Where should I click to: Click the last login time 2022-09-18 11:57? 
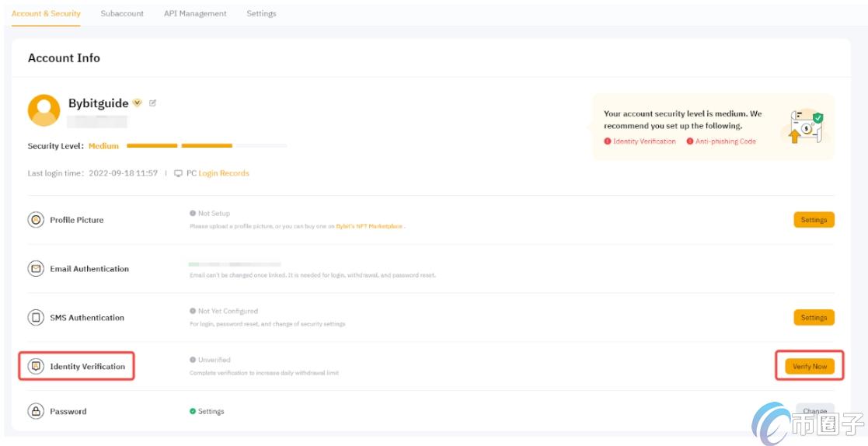click(x=124, y=173)
